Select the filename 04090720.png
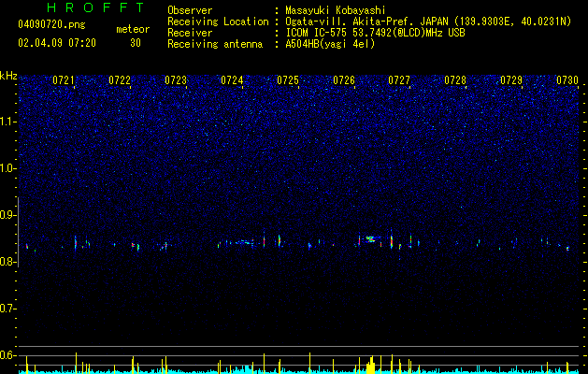Image resolution: width=588 pixels, height=374 pixels. click(x=51, y=24)
